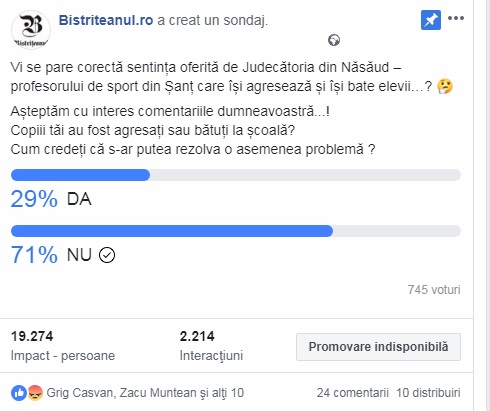The height and width of the screenshot is (411, 490).
Task: Open the Bistriteanul.ro page name link
Action: click(x=106, y=20)
